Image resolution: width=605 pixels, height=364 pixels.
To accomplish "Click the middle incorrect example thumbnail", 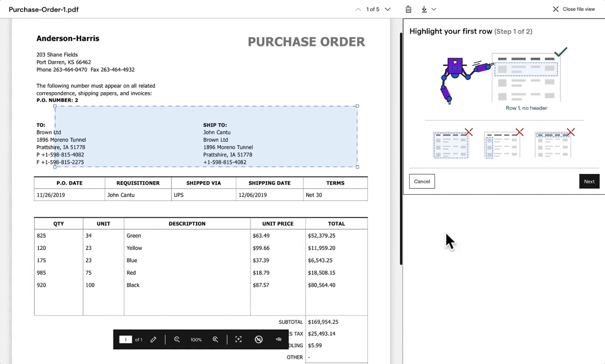I will [x=504, y=143].
